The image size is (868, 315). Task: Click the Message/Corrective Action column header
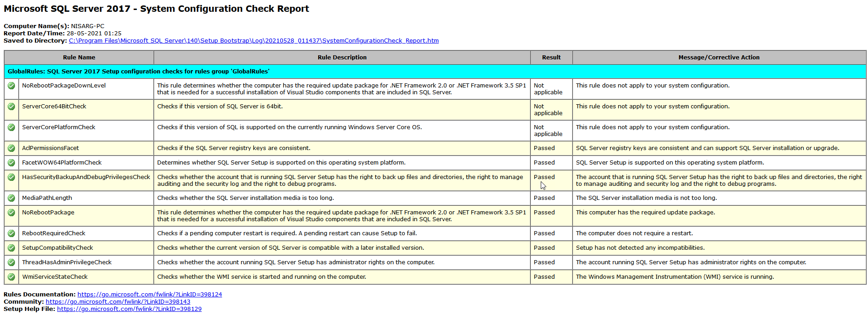pyautogui.click(x=719, y=58)
